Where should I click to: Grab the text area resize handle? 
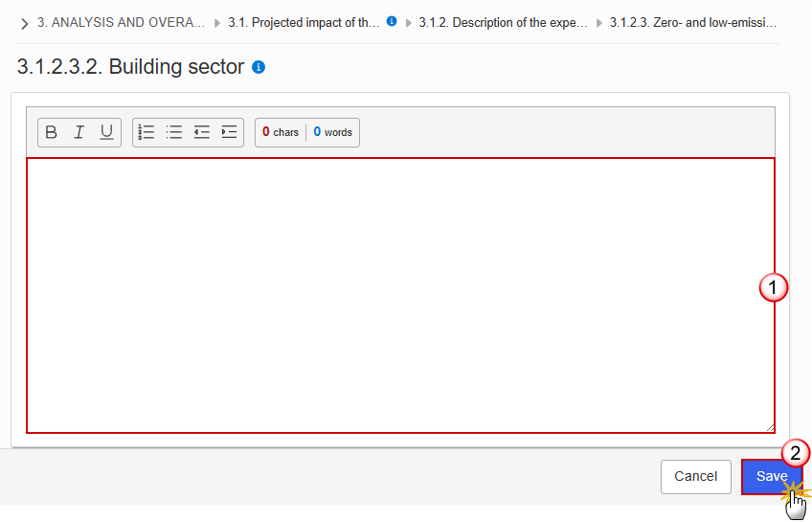770,427
